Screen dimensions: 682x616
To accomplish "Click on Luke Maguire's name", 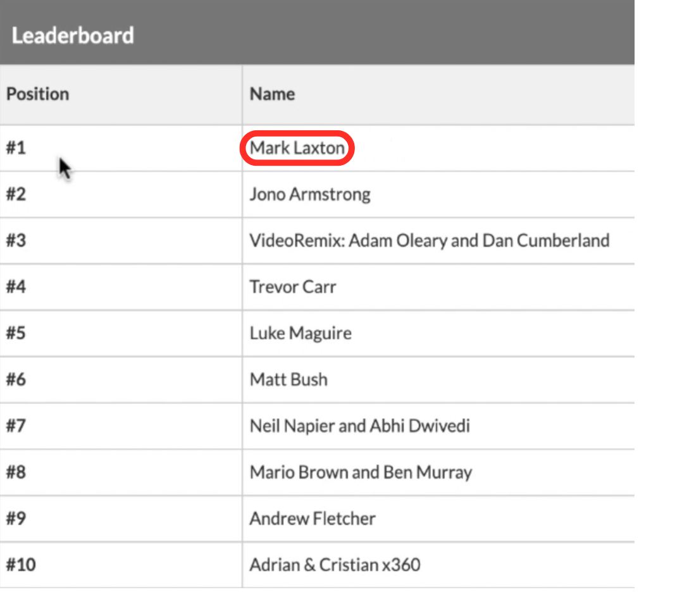I will point(300,333).
